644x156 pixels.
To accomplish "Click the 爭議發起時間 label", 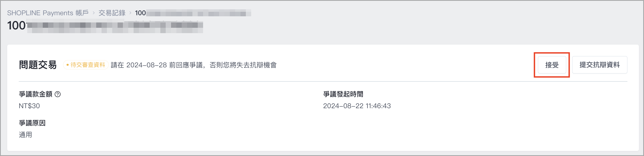I will (x=343, y=94).
